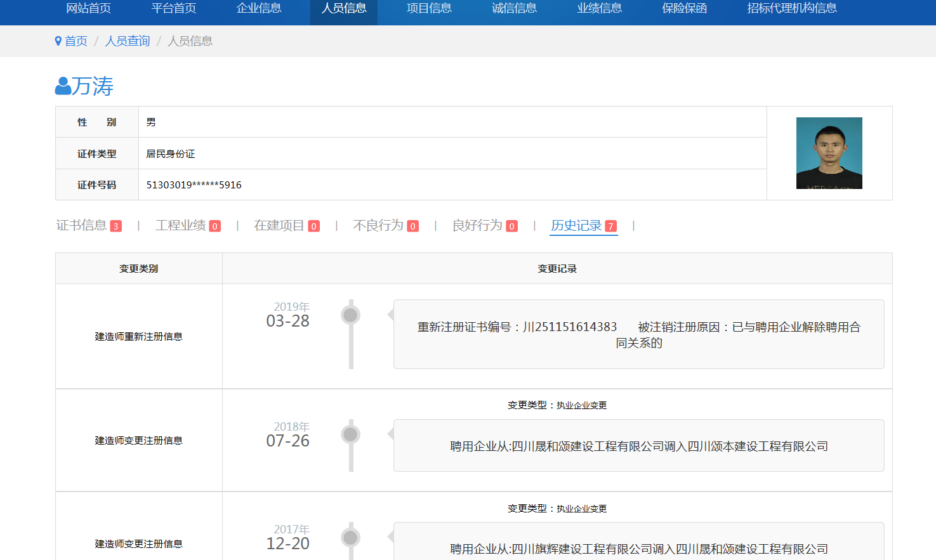Open 项目信息 navigation item
The width and height of the screenshot is (936, 560).
[429, 8]
